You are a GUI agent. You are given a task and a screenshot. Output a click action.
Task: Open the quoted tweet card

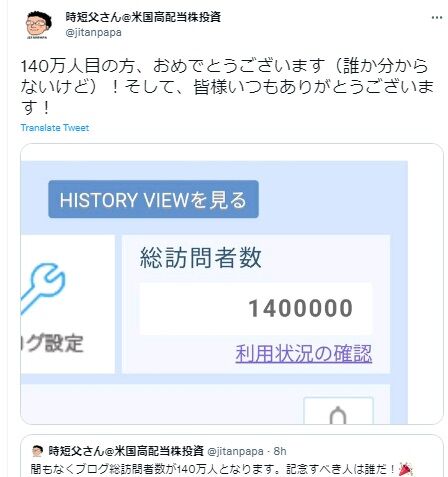coord(232,456)
